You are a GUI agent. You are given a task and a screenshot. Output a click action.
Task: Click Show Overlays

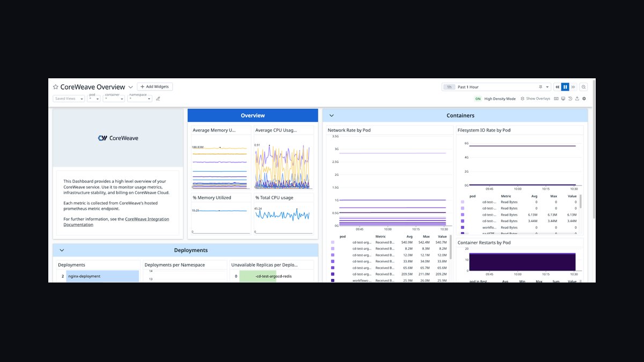click(x=535, y=99)
